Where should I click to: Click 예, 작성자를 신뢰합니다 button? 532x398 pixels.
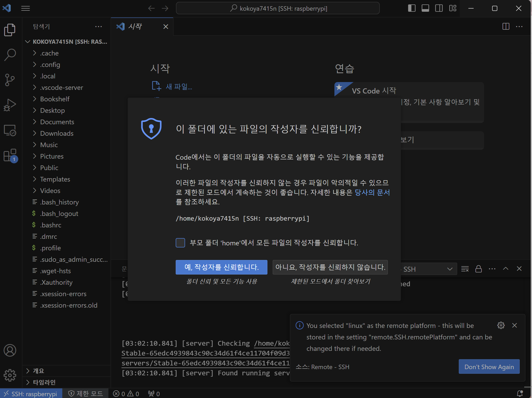[222, 267]
